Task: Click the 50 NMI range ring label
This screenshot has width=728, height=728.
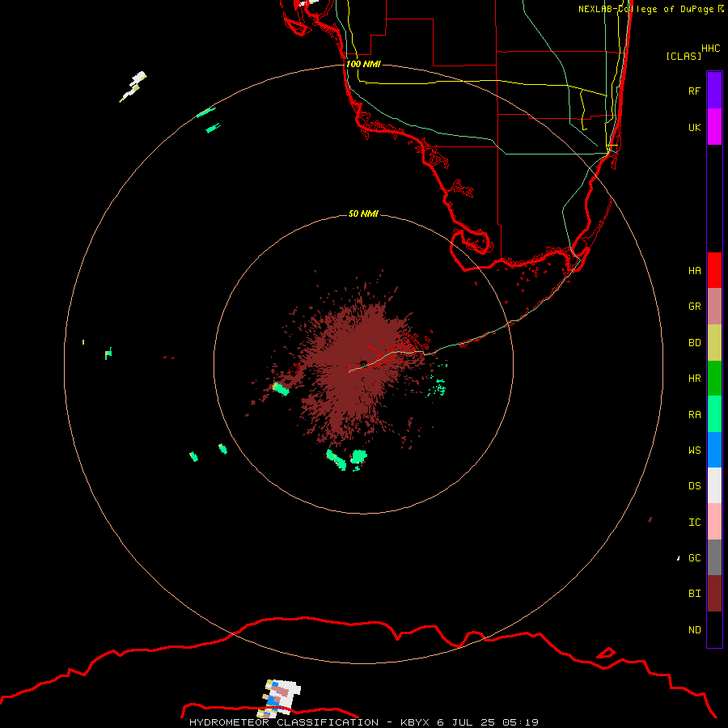Action: click(x=363, y=214)
